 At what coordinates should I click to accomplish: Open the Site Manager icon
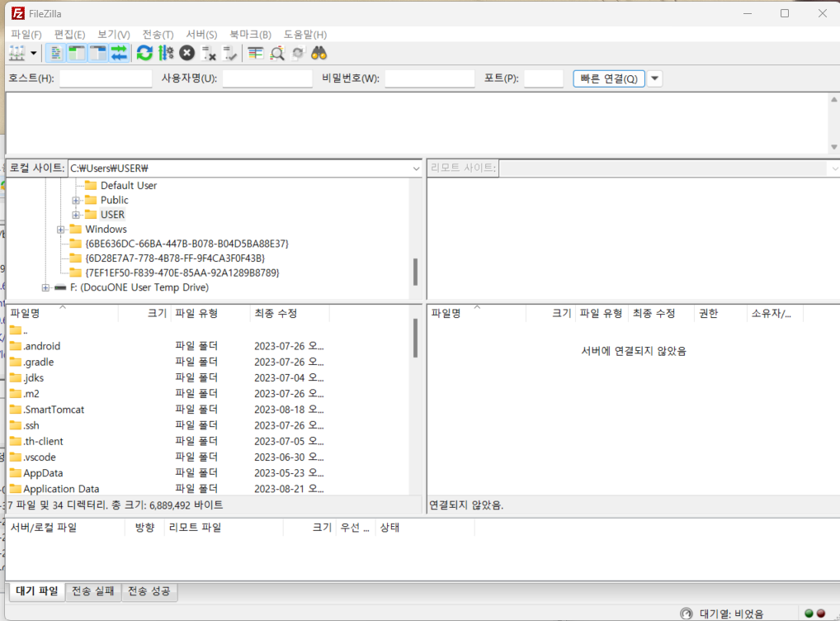coord(17,53)
